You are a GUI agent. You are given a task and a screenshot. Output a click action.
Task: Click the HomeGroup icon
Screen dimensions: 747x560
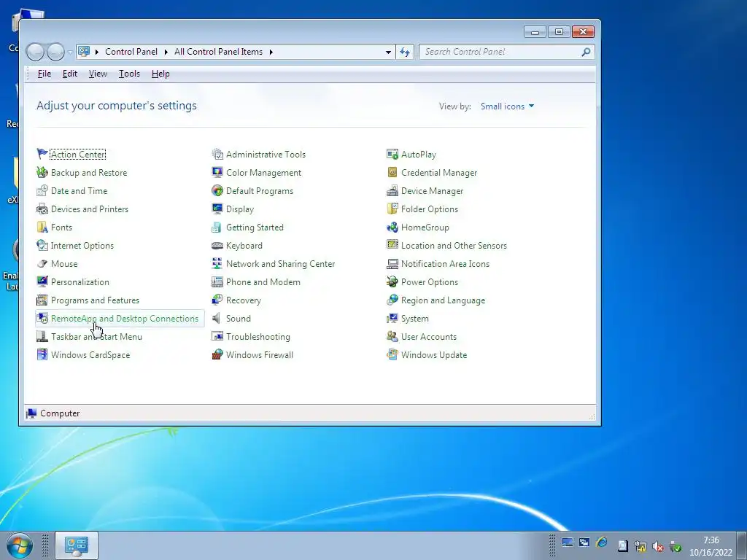pos(392,227)
